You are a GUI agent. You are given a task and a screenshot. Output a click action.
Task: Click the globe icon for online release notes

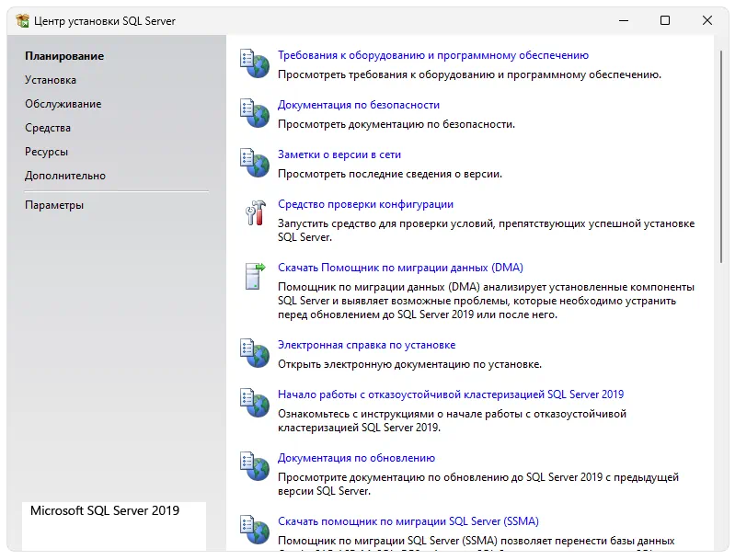click(x=255, y=163)
